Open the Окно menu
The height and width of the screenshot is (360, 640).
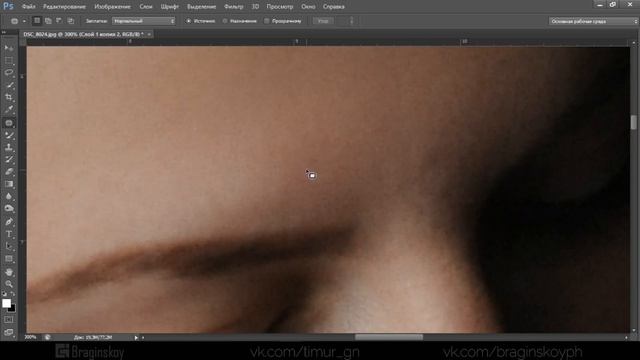click(308, 7)
